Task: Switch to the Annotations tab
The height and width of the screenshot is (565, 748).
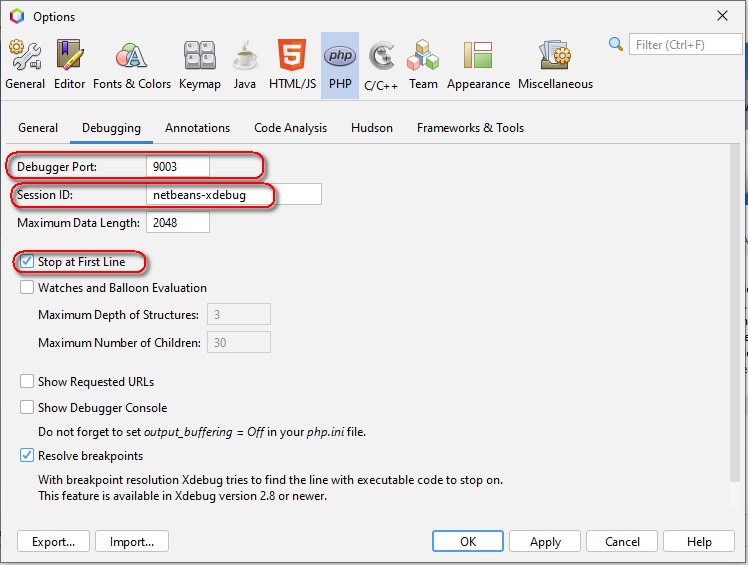Action: (197, 128)
